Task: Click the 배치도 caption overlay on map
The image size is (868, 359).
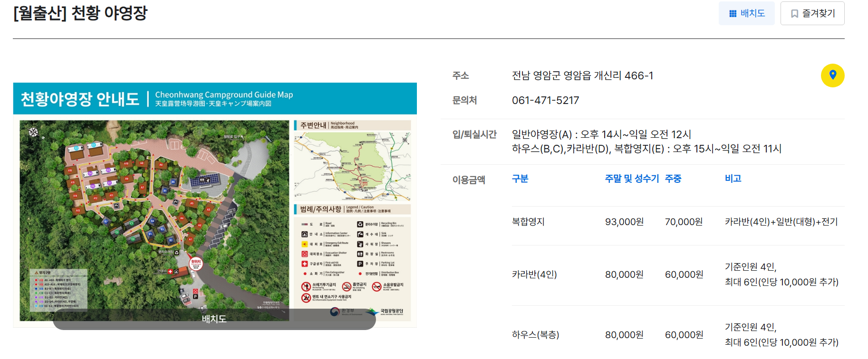Action: point(214,319)
